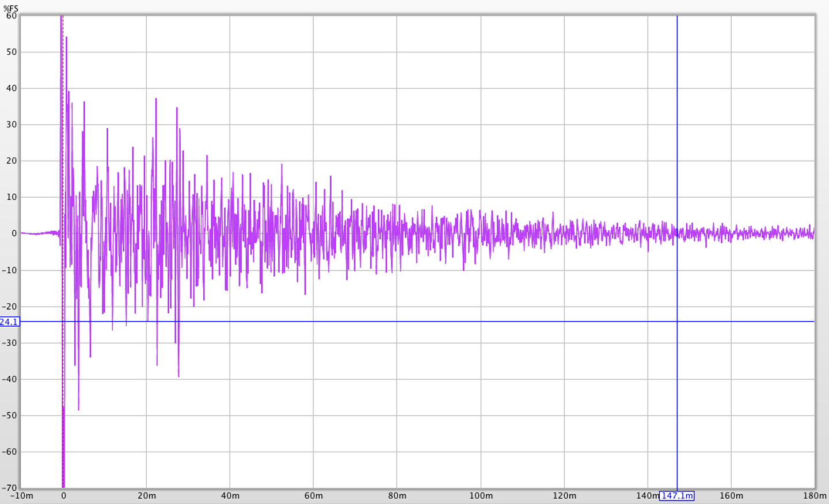Click the 50 y-axis tick label
The height and width of the screenshot is (504, 829).
pos(12,52)
